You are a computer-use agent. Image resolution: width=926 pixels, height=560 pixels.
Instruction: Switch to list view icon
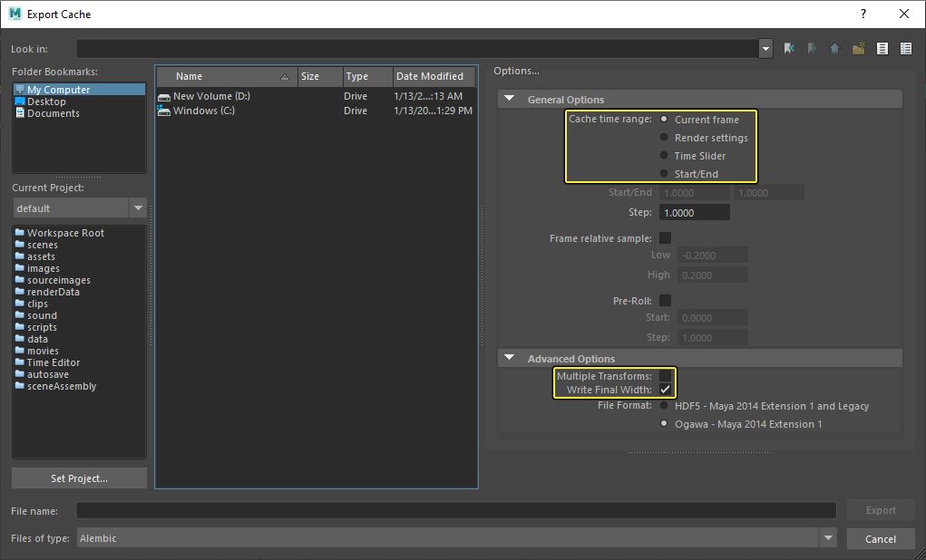click(x=882, y=48)
